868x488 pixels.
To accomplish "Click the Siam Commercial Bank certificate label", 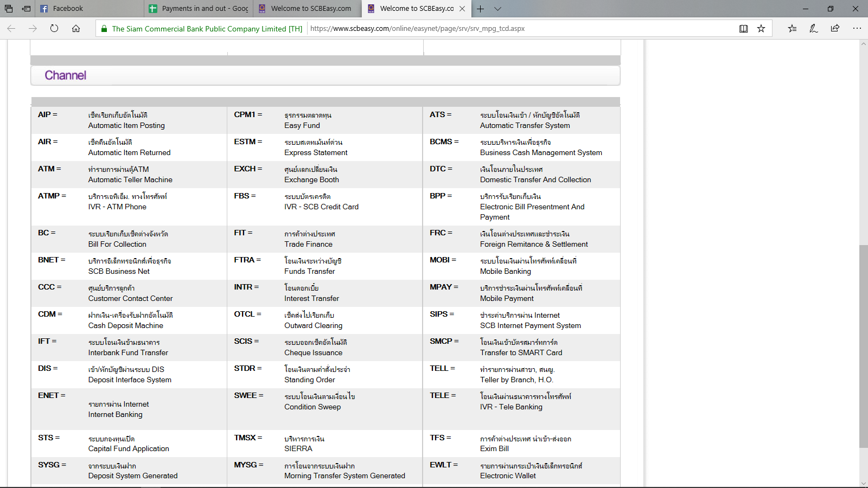I will click(x=207, y=29).
